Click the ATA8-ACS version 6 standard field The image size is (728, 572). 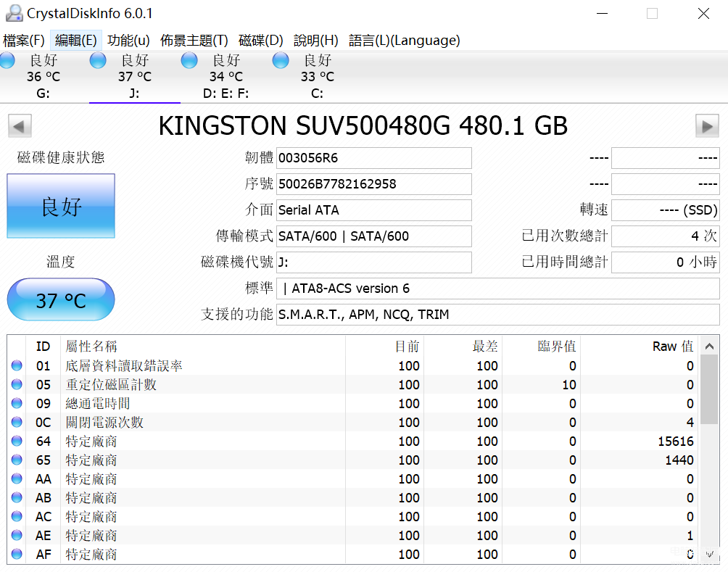[497, 289]
